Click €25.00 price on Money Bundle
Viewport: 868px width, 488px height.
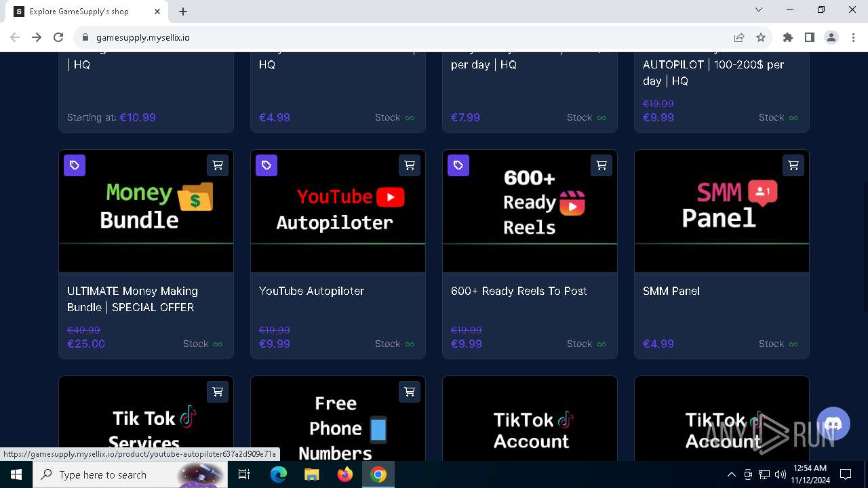[86, 344]
